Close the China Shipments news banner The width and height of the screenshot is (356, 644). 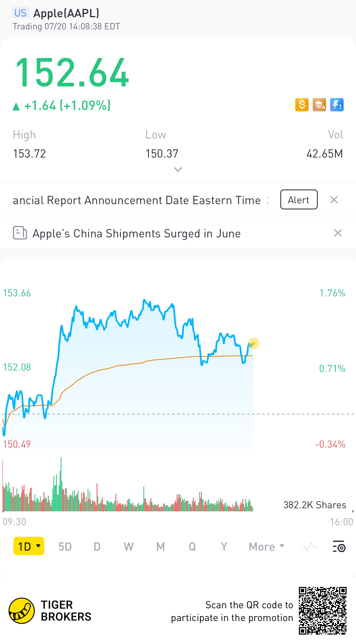[338, 233]
